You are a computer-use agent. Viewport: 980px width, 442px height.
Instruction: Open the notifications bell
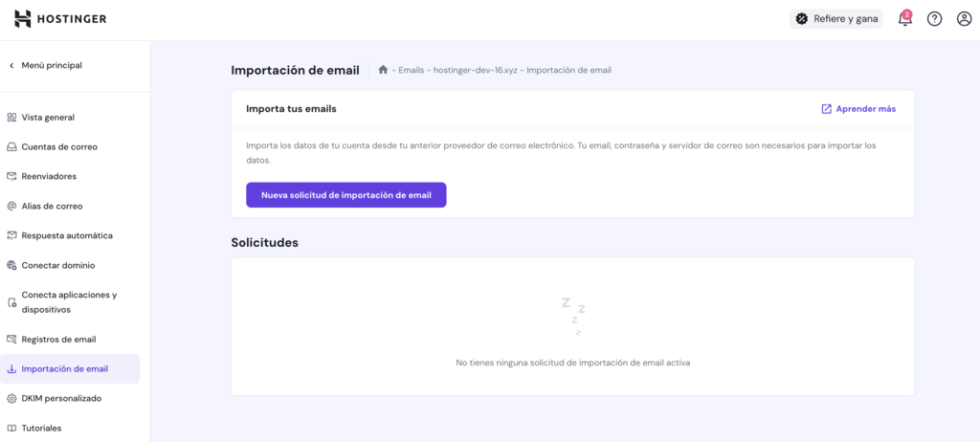coord(904,19)
